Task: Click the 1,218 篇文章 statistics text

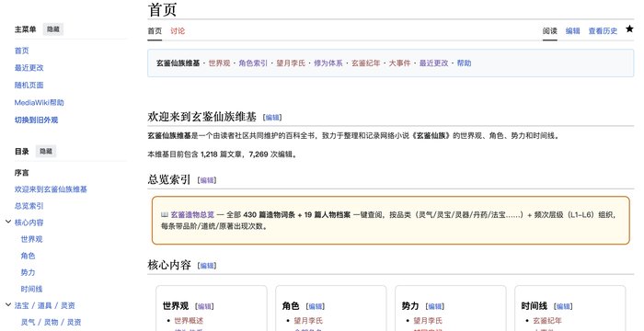Action: [x=222, y=154]
